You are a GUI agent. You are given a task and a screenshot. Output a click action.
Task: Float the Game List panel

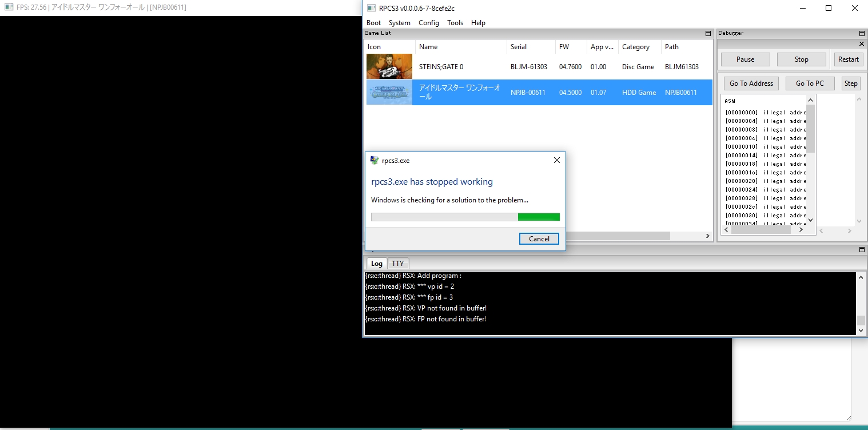(x=708, y=34)
